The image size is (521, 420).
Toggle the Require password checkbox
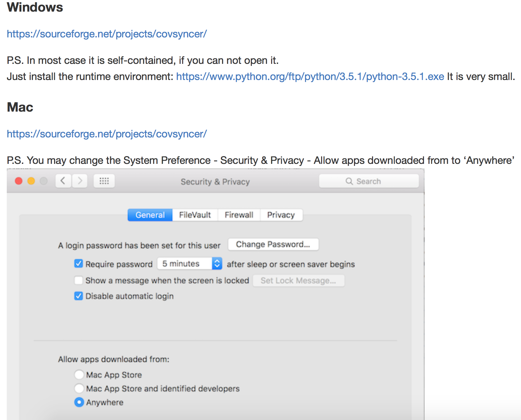[x=78, y=264]
